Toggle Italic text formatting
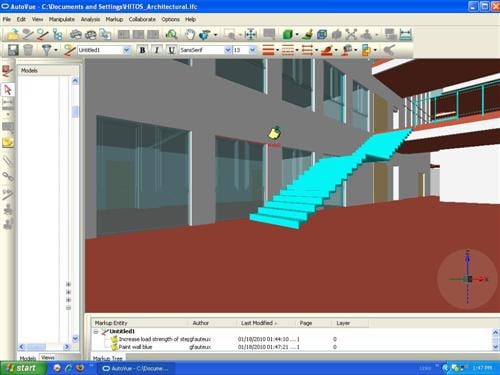Viewport: 500px width, 375px height. pyautogui.click(x=157, y=50)
